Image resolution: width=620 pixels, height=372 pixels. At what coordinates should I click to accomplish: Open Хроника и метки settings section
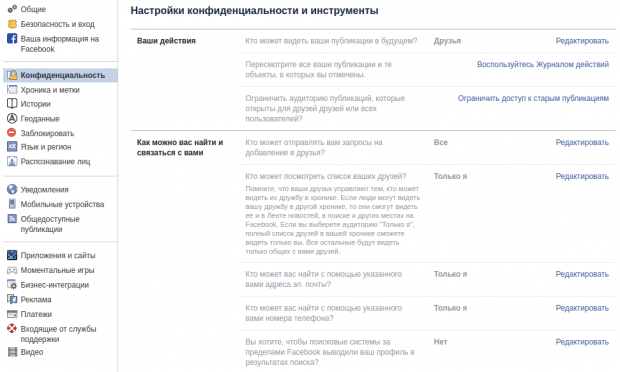click(x=50, y=90)
